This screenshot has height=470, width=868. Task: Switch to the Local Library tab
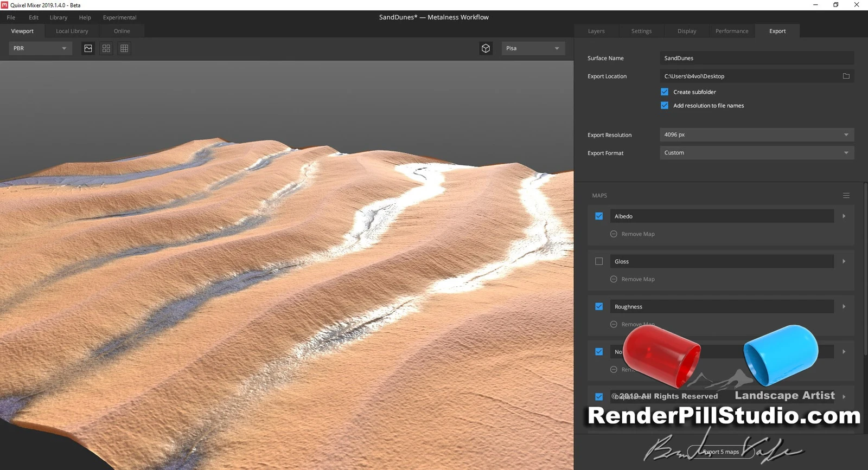[72, 31]
